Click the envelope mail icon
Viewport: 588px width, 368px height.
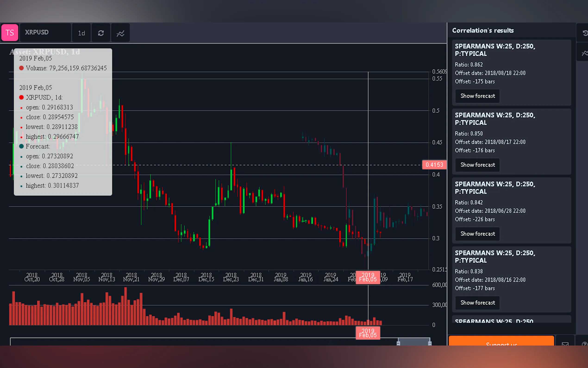click(x=565, y=344)
